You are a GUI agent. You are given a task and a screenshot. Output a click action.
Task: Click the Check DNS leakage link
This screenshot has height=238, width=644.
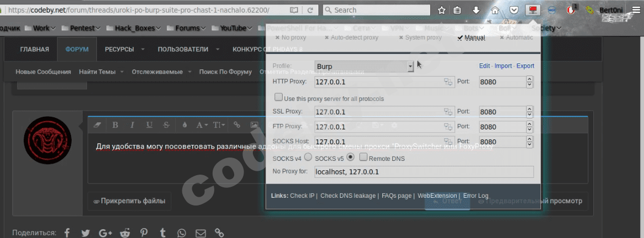(x=348, y=196)
